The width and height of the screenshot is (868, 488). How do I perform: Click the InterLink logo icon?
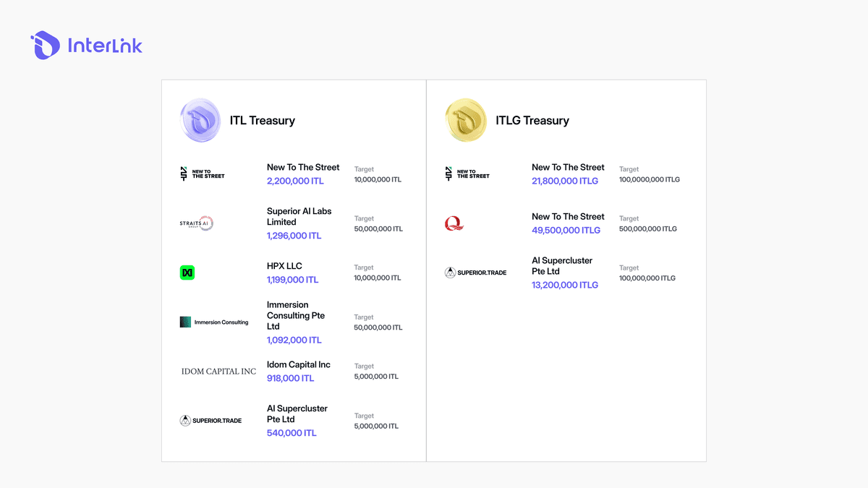coord(45,45)
